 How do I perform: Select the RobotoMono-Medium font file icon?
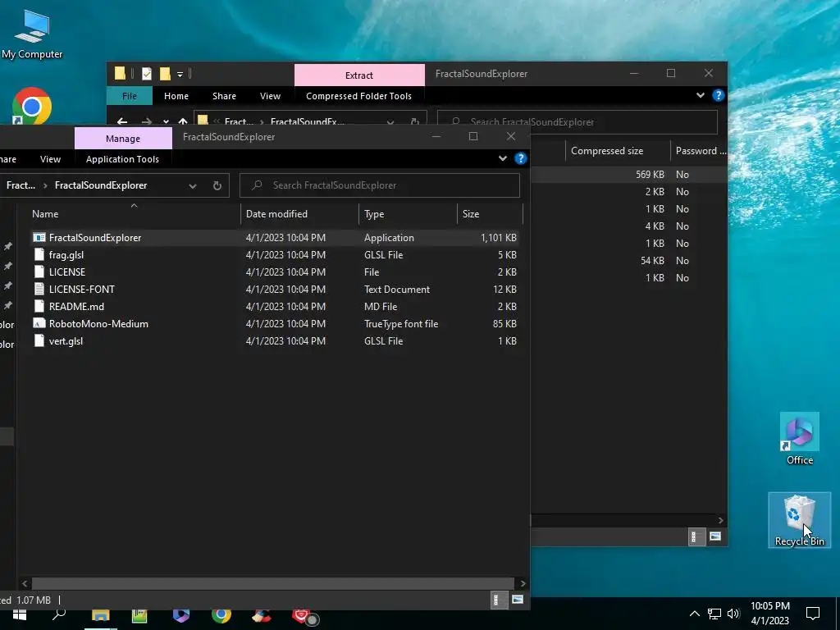[x=39, y=323]
